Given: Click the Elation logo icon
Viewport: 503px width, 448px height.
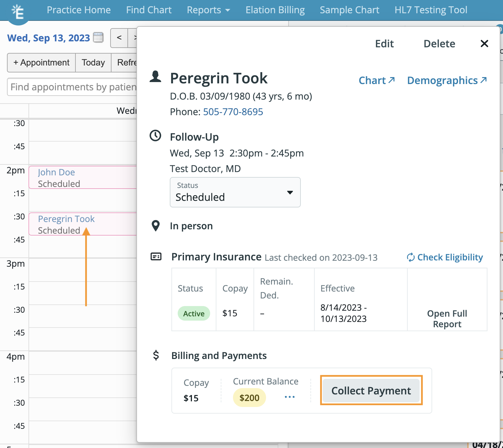Looking at the screenshot, I should point(18,12).
